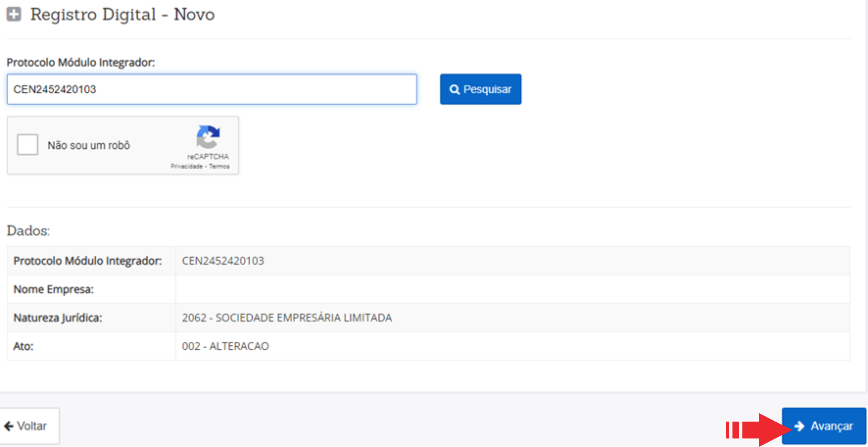Screen dimensions: 868x447
Task: Open the reCAPTCHA Termos link
Action: (219, 166)
